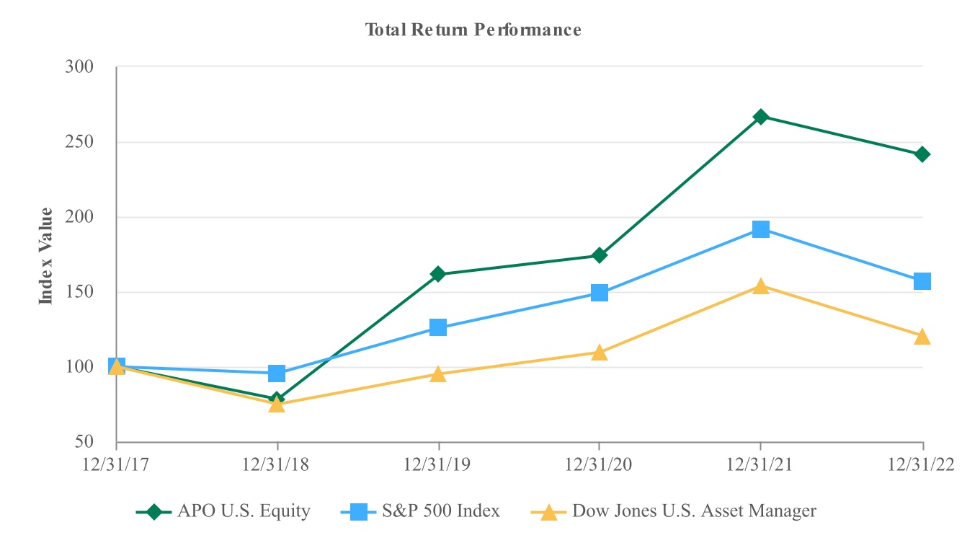The width and height of the screenshot is (980, 548).
Task: Select S&P 500 square marker at 12/31/22
Action: point(922,281)
